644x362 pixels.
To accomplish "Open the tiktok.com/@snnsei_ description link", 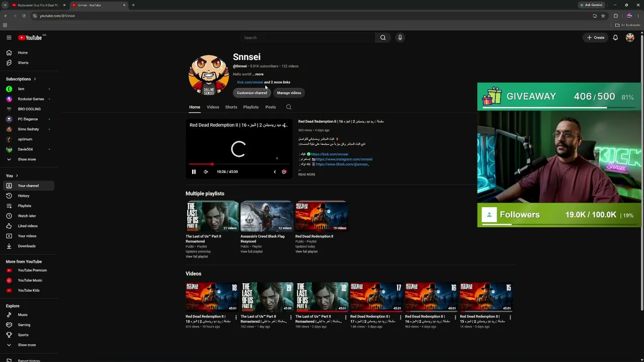I will click(x=342, y=164).
